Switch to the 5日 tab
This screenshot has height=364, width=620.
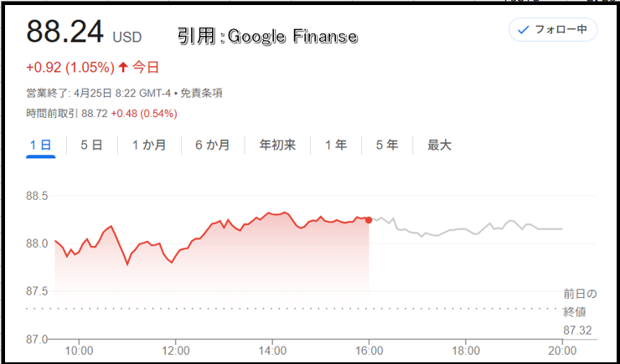(x=91, y=146)
